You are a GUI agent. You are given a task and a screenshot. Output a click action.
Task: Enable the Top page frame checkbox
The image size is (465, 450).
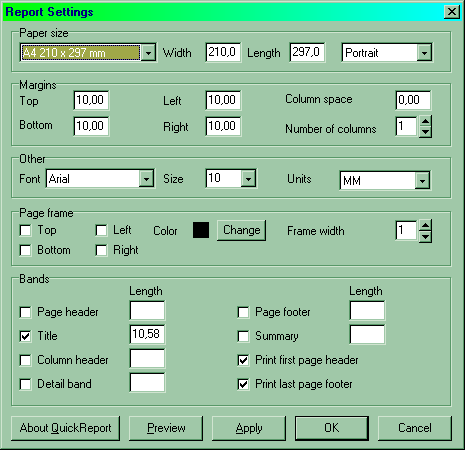[x=26, y=230]
